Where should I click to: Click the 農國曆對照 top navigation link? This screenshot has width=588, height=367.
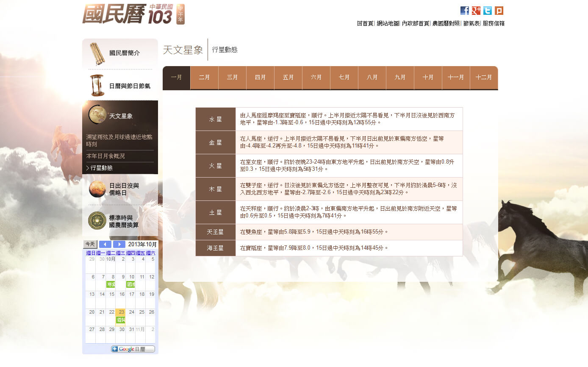(446, 23)
